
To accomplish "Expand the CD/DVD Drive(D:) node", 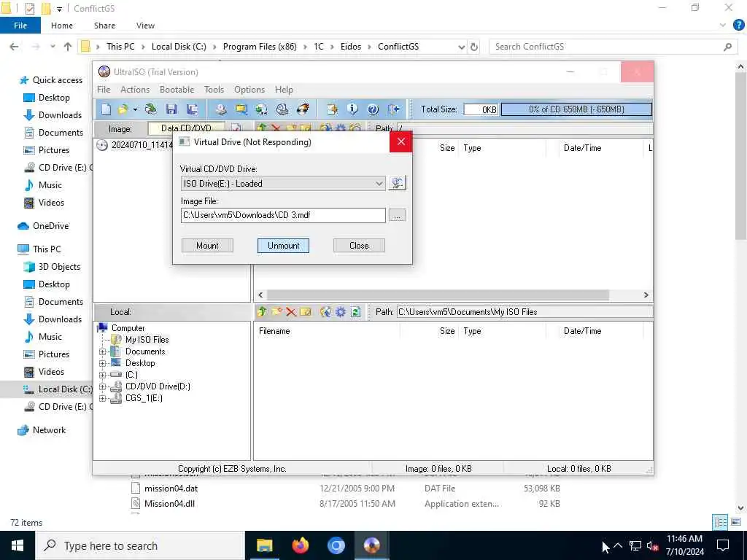I will (102, 386).
